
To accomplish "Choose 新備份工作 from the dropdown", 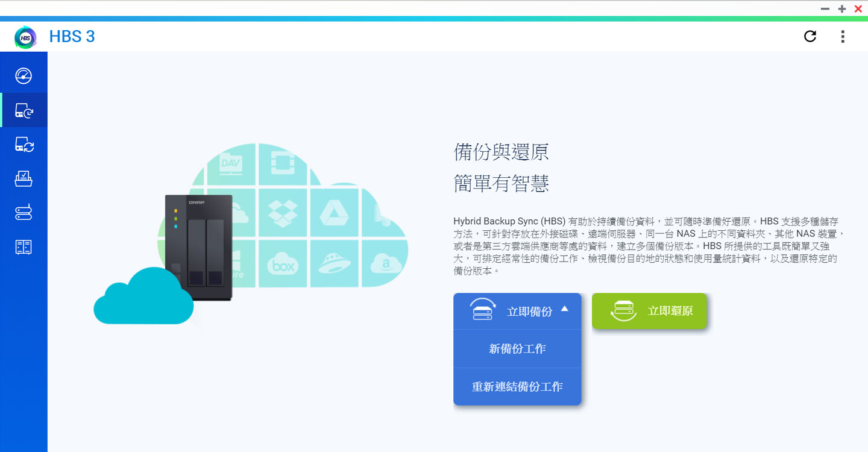I will pyautogui.click(x=517, y=349).
